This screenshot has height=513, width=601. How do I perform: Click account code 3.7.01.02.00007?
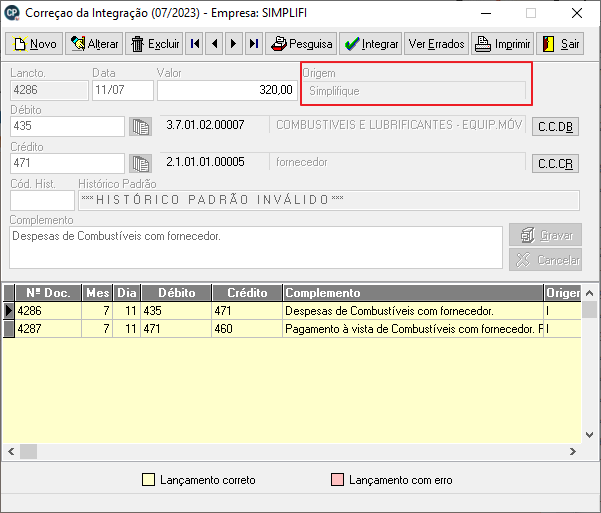click(x=205, y=125)
